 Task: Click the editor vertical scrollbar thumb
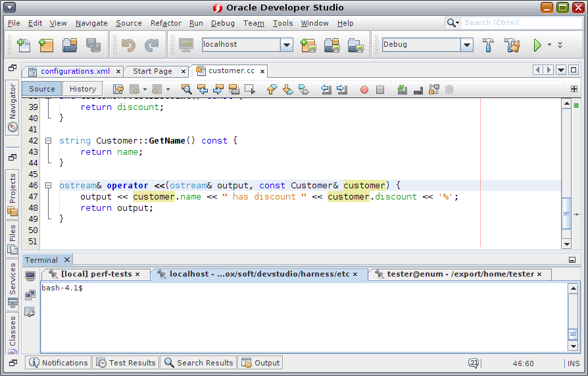tap(566, 213)
